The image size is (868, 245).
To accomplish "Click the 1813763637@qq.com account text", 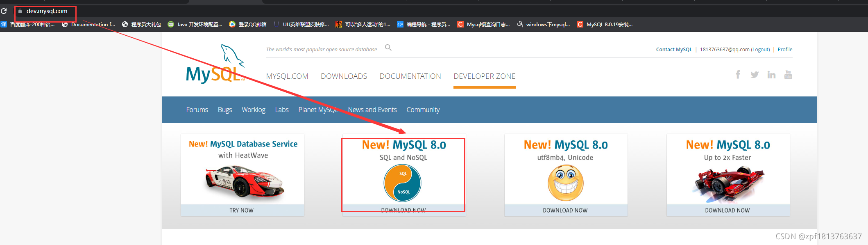I will pyautogui.click(x=725, y=50).
